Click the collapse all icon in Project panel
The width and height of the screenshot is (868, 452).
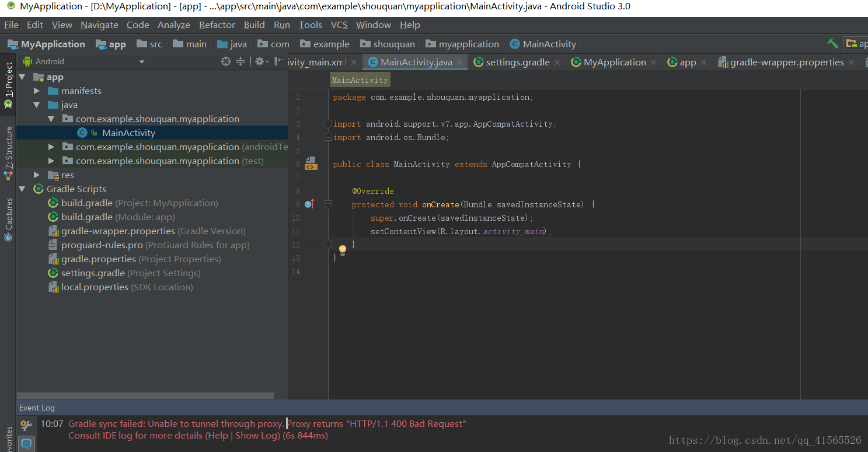point(240,61)
